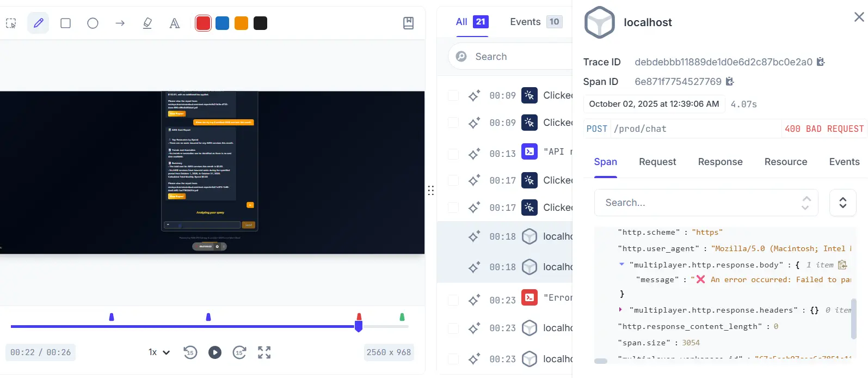Viewport: 868px width, 378px height.
Task: Switch to the Events tab
Action: 536,22
